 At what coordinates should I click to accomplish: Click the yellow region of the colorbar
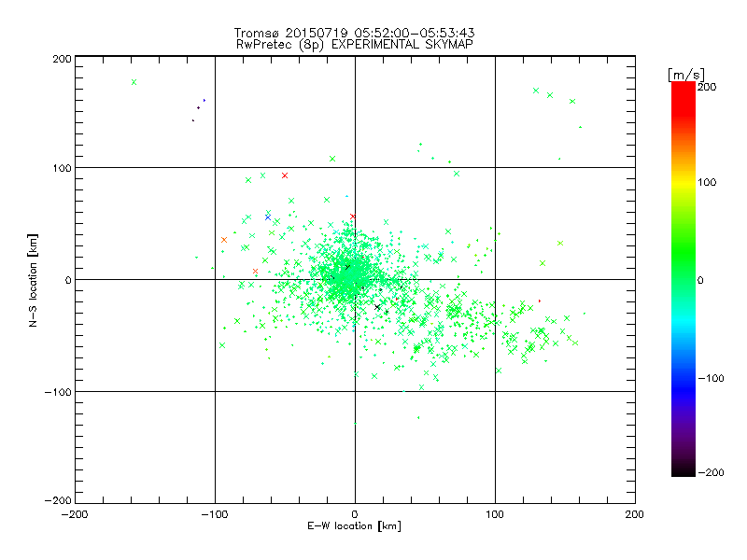tap(684, 182)
